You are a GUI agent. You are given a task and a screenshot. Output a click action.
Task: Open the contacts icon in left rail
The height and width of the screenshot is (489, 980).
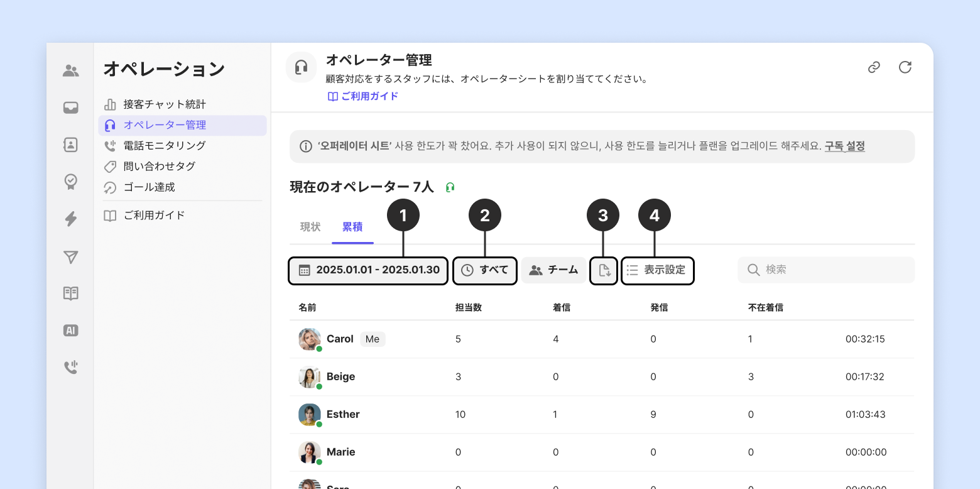[x=71, y=145]
